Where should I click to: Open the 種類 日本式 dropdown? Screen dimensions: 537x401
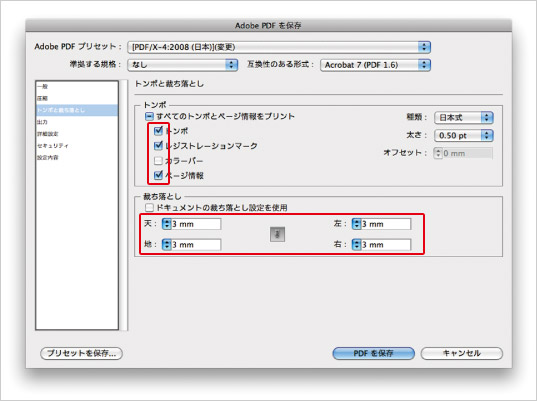[464, 118]
